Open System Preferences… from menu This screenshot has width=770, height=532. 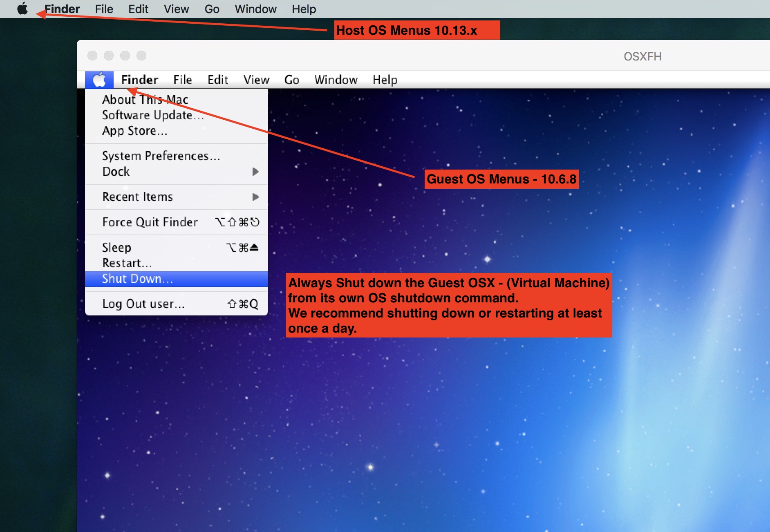(x=176, y=156)
